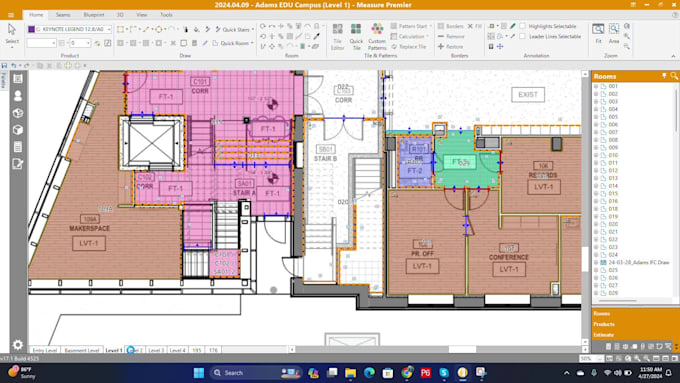This screenshot has width=680, height=383.
Task: Switch to the 3D ribbon tab
Action: (x=120, y=15)
